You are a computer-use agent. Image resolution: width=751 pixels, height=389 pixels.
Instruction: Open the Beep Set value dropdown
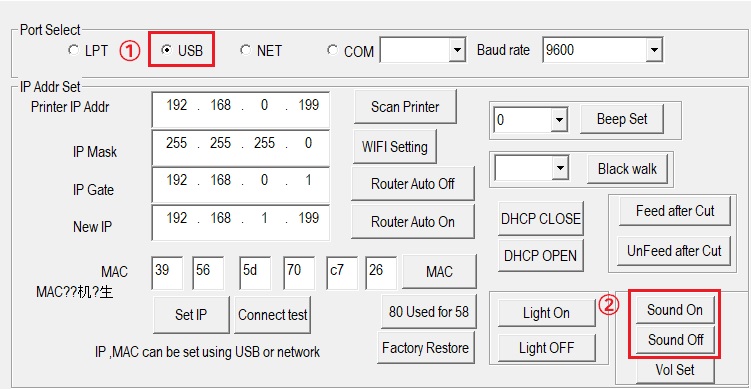[558, 120]
